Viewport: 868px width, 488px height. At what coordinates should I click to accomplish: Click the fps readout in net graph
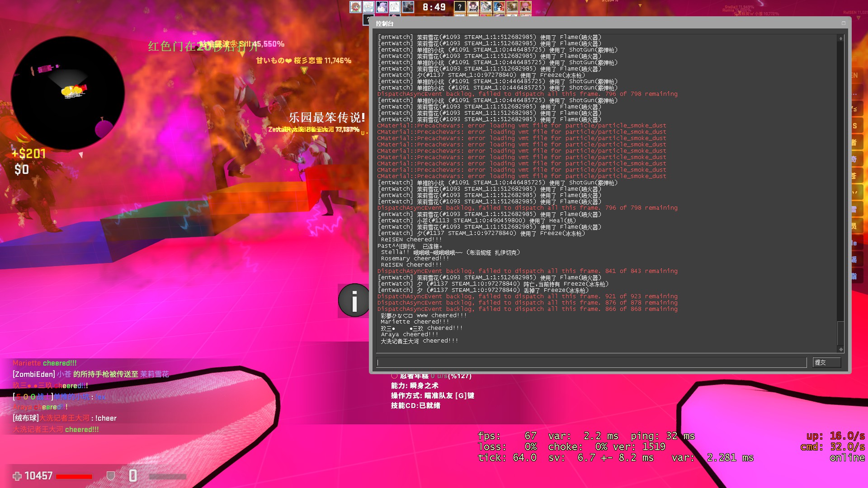pos(507,436)
